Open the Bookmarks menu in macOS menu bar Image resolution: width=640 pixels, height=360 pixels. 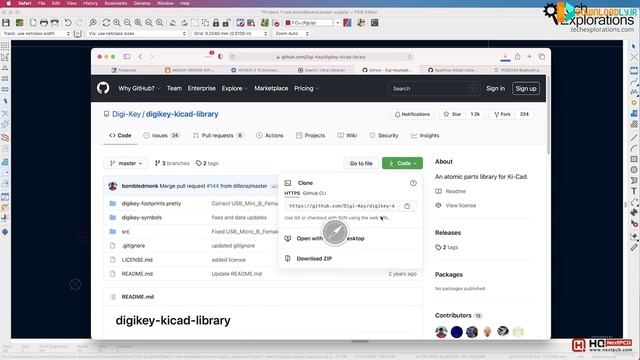coord(116,3)
